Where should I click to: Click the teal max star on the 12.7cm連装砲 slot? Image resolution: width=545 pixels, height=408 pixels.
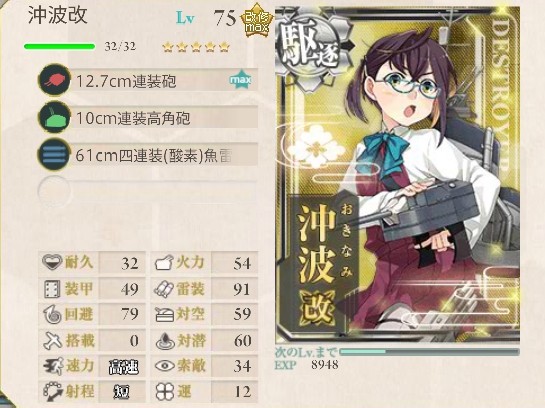241,80
